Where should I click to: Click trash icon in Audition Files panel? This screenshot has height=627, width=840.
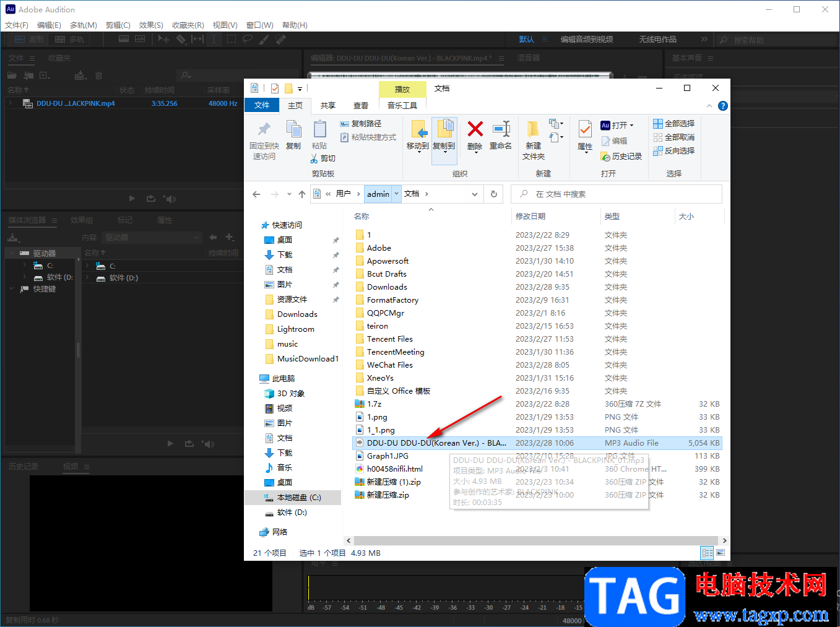98,76
